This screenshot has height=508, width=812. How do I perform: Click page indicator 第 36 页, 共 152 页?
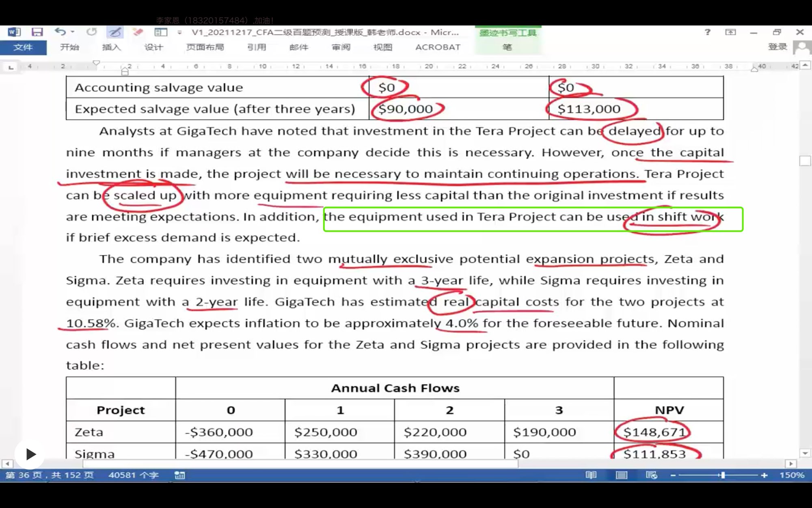tap(50, 475)
